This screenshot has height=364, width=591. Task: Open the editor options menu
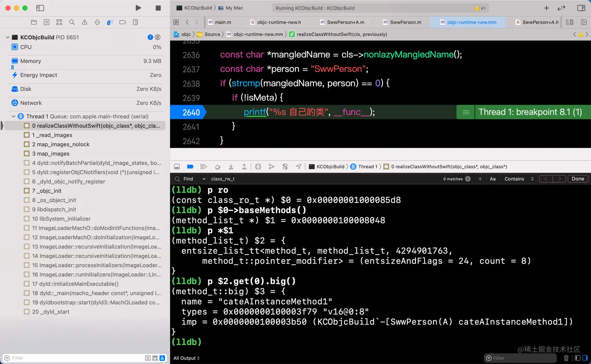coord(570,22)
